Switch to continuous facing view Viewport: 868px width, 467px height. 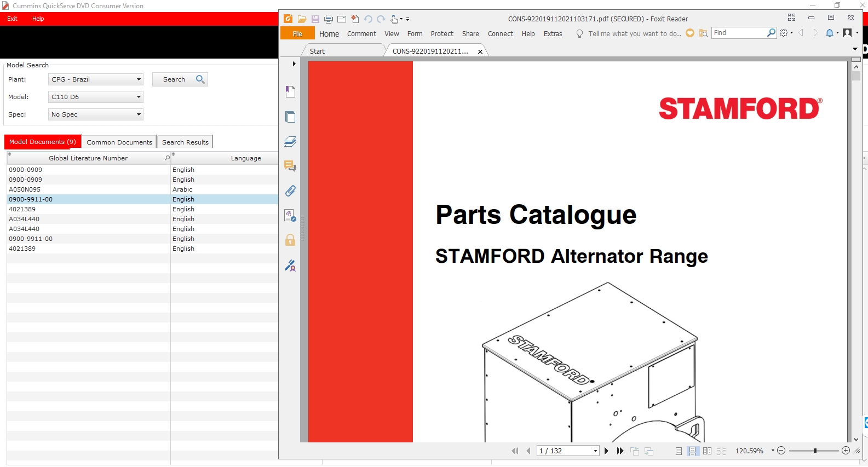pyautogui.click(x=721, y=451)
